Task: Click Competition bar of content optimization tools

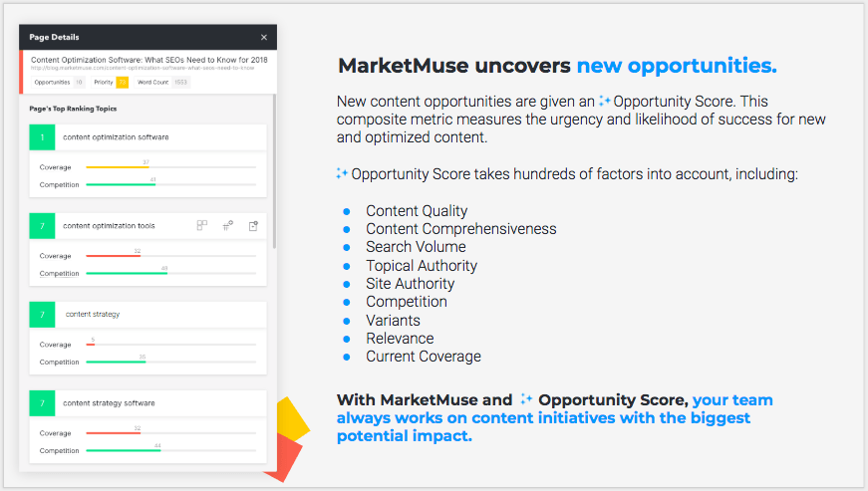Action: click(171, 273)
